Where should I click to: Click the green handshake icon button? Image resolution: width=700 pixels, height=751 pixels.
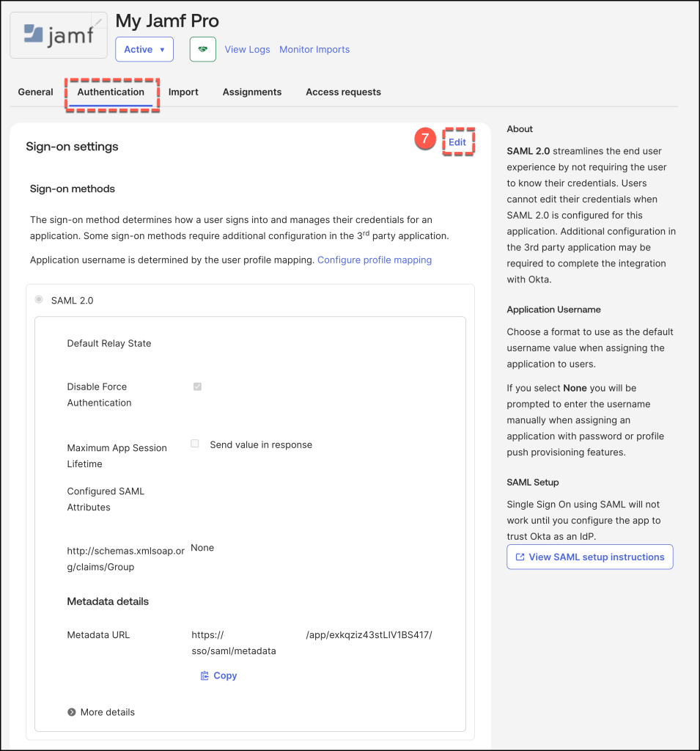(202, 50)
